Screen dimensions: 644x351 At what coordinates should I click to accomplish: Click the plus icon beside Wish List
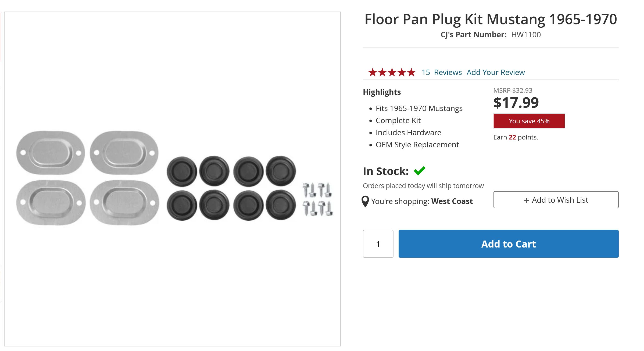click(x=526, y=200)
